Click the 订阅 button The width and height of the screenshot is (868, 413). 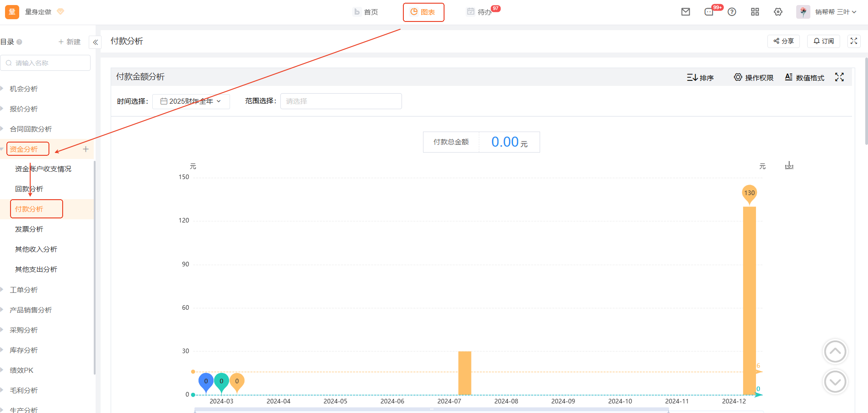(823, 41)
